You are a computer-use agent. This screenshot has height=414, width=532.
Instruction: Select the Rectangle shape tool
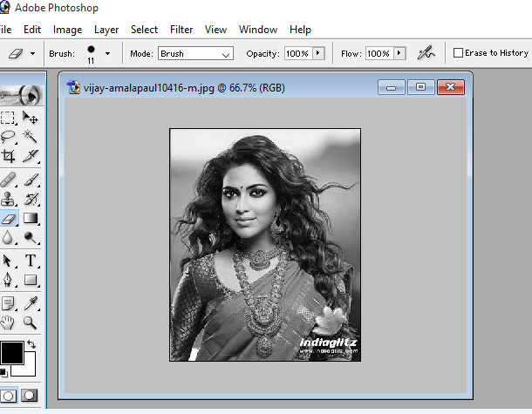pos(30,280)
